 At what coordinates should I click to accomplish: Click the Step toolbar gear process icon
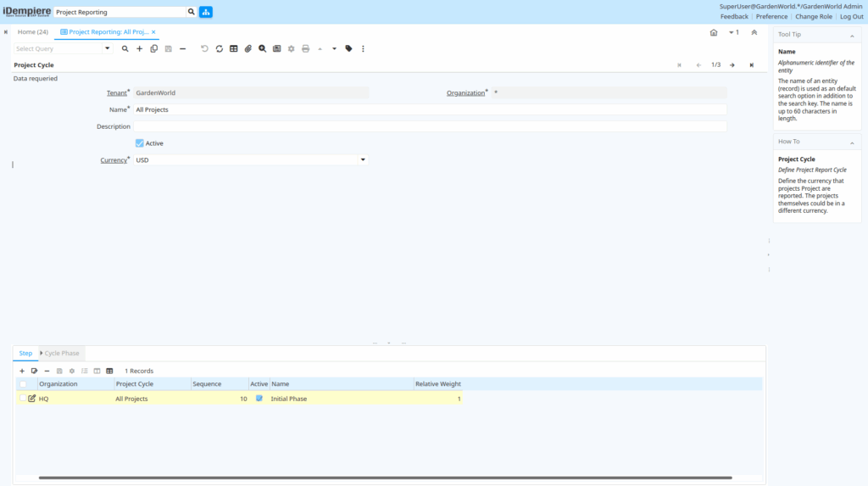(72, 371)
